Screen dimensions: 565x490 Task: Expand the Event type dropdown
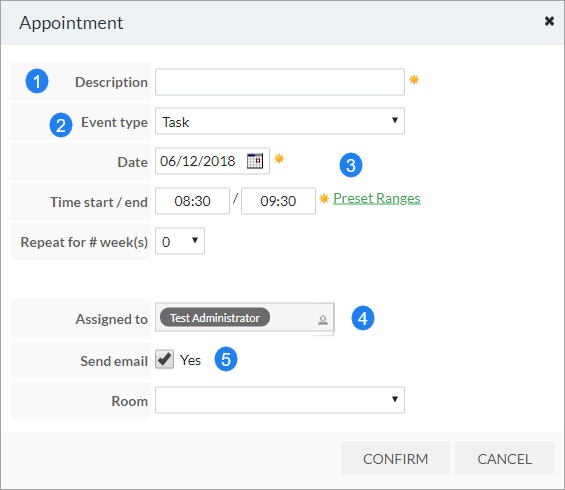[x=280, y=121]
